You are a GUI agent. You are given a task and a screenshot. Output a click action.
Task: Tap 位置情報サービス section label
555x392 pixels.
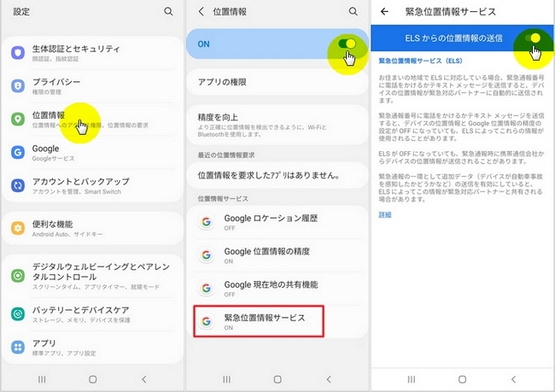coord(223,199)
